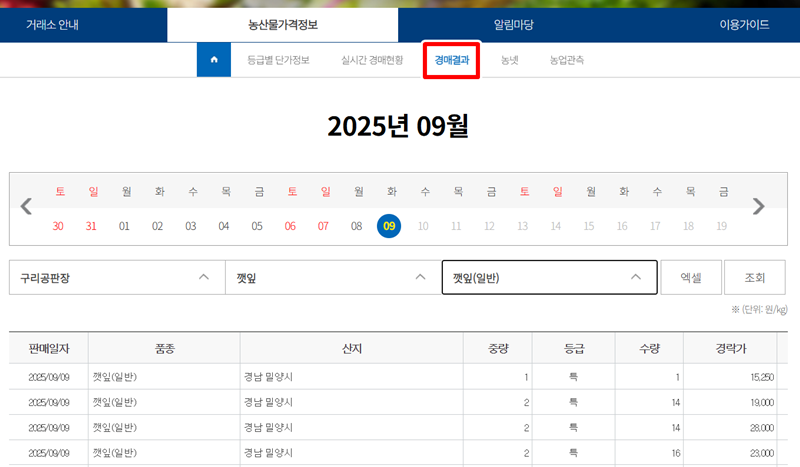Select date 16 in the calendar
The height and width of the screenshot is (467, 800).
coord(622,226)
